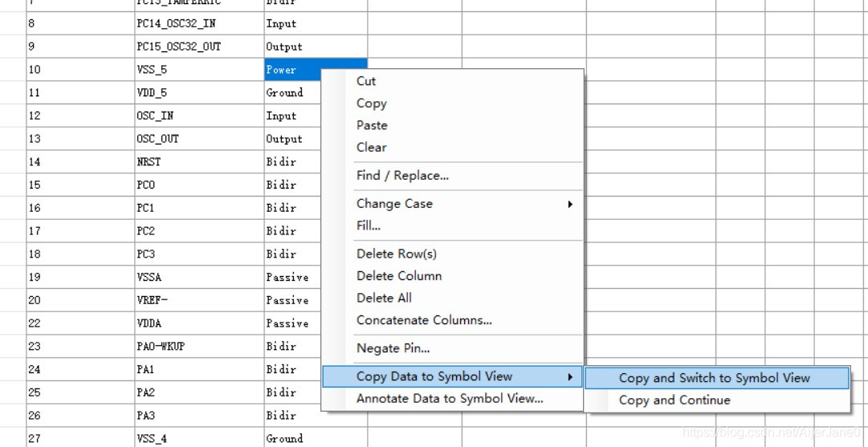Open Annotate Data to Symbol View...

point(450,398)
